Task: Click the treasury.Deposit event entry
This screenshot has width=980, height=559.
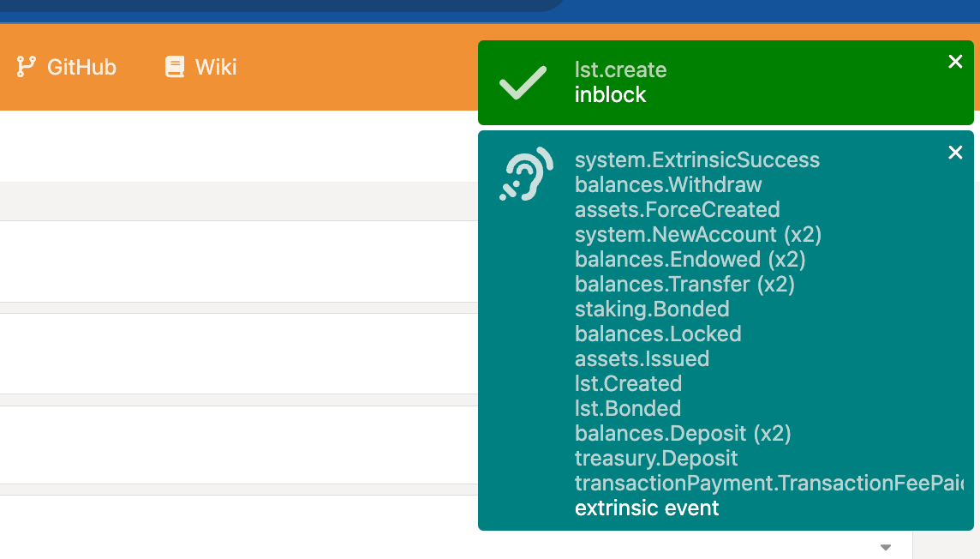Action: (656, 459)
